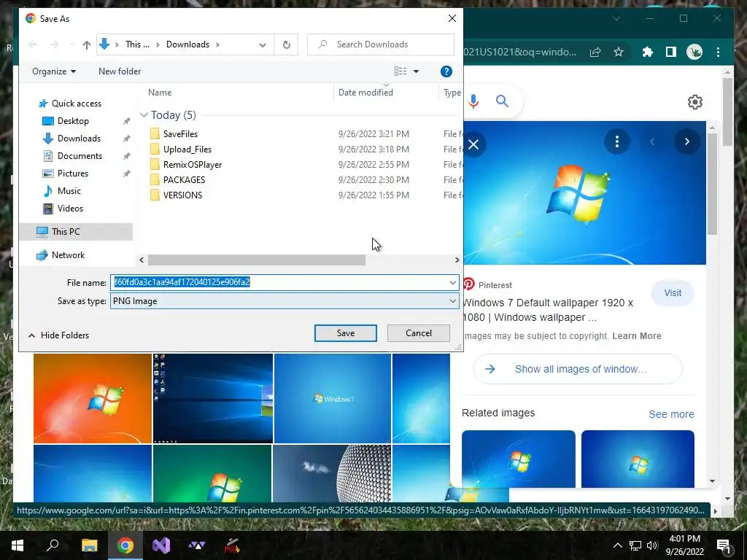
Task: Select the VERSIONS folder
Action: pyautogui.click(x=182, y=195)
